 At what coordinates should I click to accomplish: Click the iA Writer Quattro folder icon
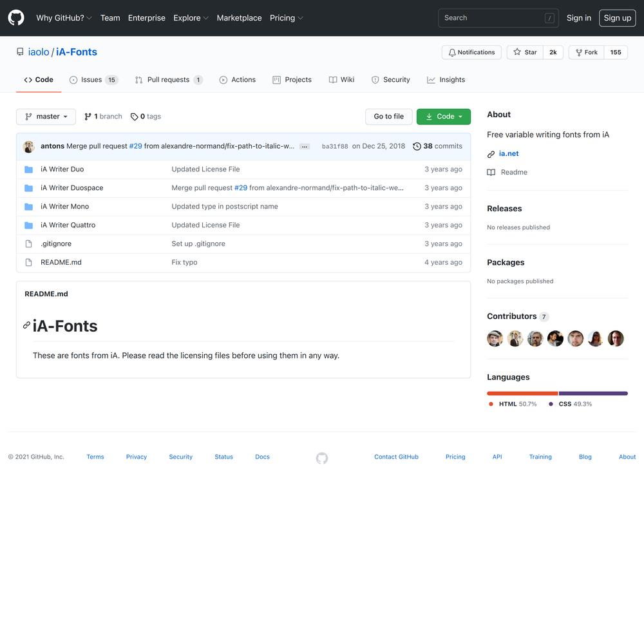coord(29,225)
